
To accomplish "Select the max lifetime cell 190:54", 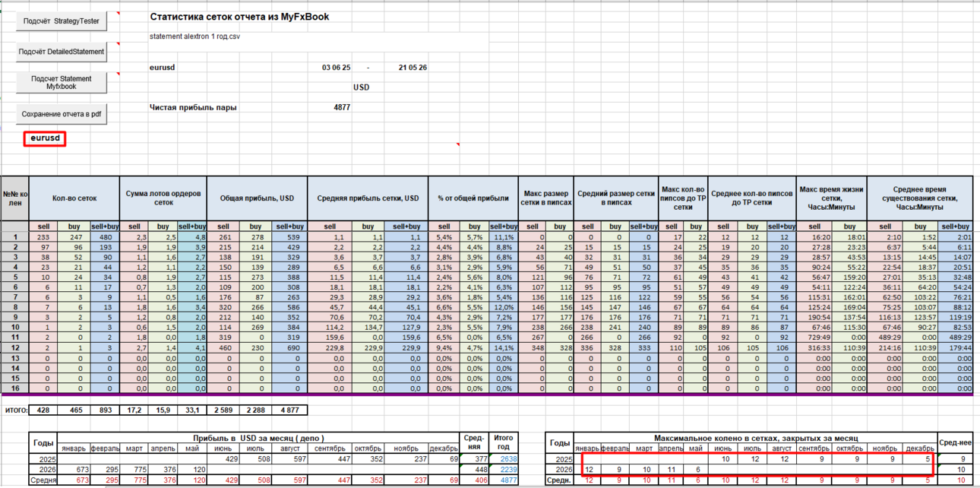I will (x=815, y=317).
